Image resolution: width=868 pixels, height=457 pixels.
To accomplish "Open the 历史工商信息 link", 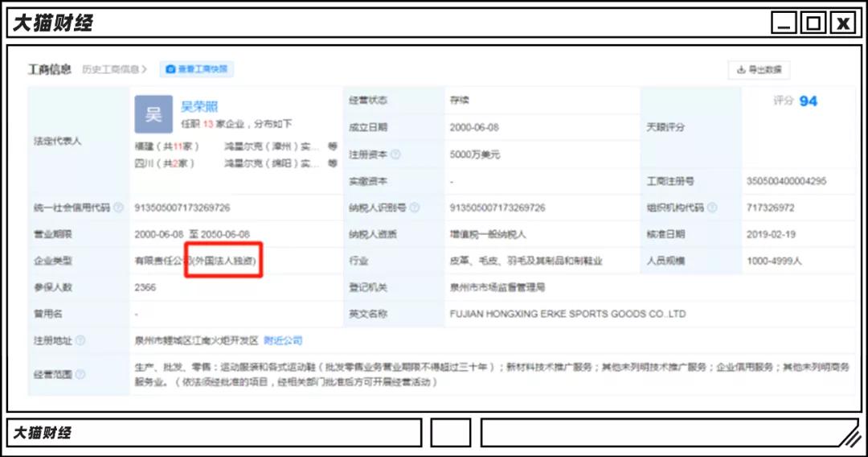I will click(x=115, y=69).
